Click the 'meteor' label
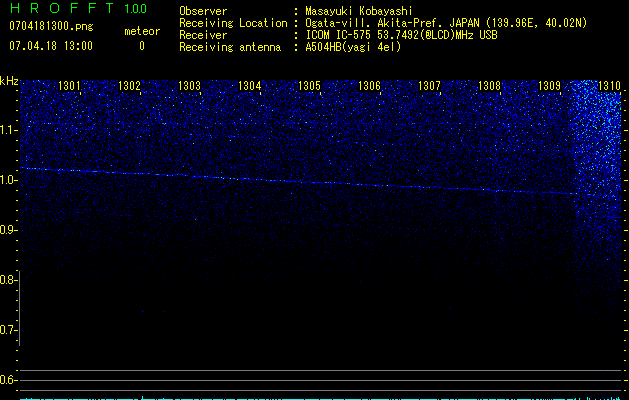Image resolution: width=629 pixels, height=400 pixels. point(142,31)
